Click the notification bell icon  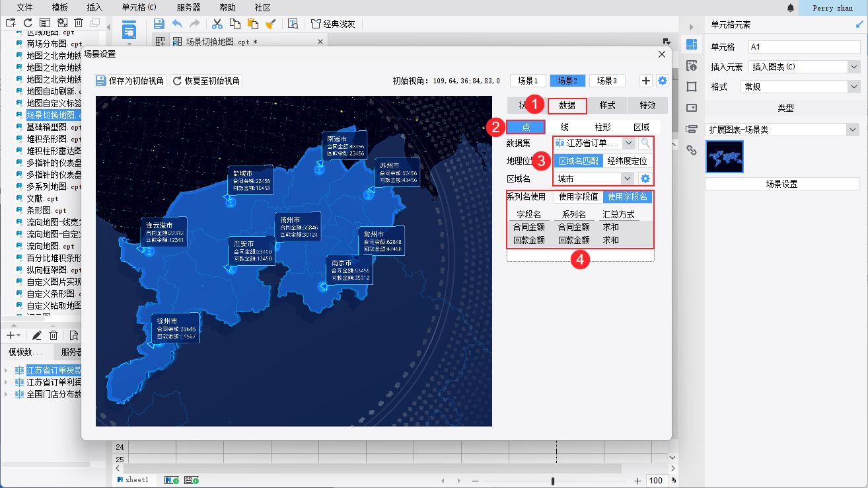click(791, 8)
